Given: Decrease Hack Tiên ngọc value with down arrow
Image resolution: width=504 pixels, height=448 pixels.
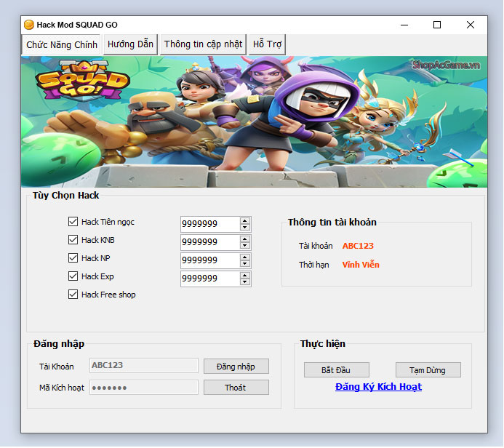Looking at the screenshot, I should 245,228.
